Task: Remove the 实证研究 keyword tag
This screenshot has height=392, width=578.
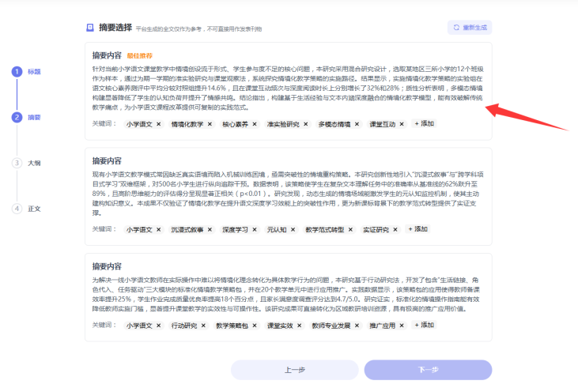Action: pos(395,229)
